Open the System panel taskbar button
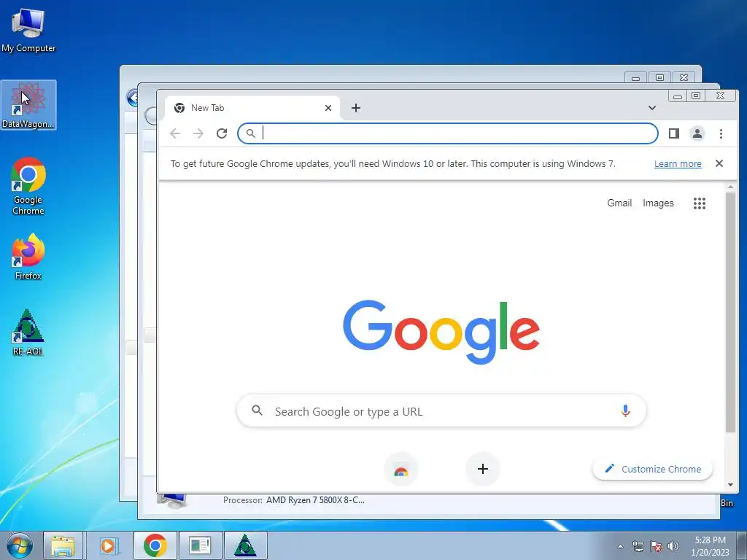The width and height of the screenshot is (747, 560). tap(200, 545)
